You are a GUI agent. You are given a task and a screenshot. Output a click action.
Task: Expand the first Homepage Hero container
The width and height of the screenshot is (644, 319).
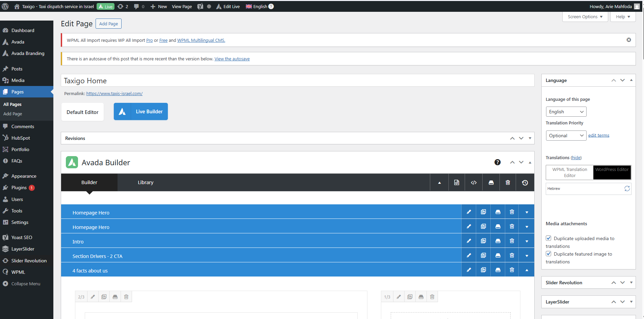coord(527,212)
